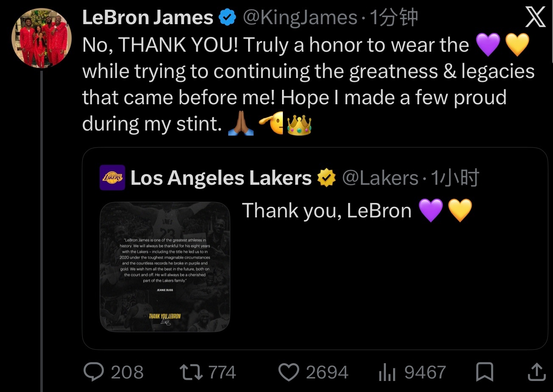Open the Jeanie Buss statement image
The image size is (553, 392).
[165, 267]
